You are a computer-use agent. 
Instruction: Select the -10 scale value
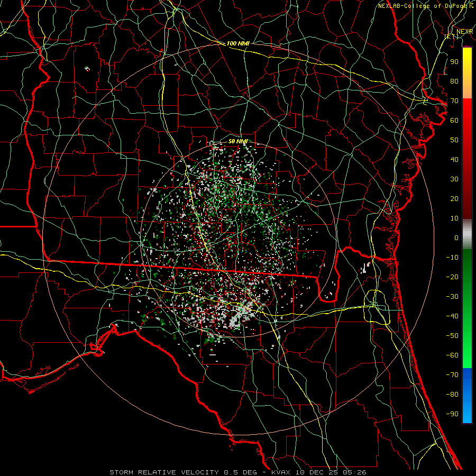coord(452,258)
